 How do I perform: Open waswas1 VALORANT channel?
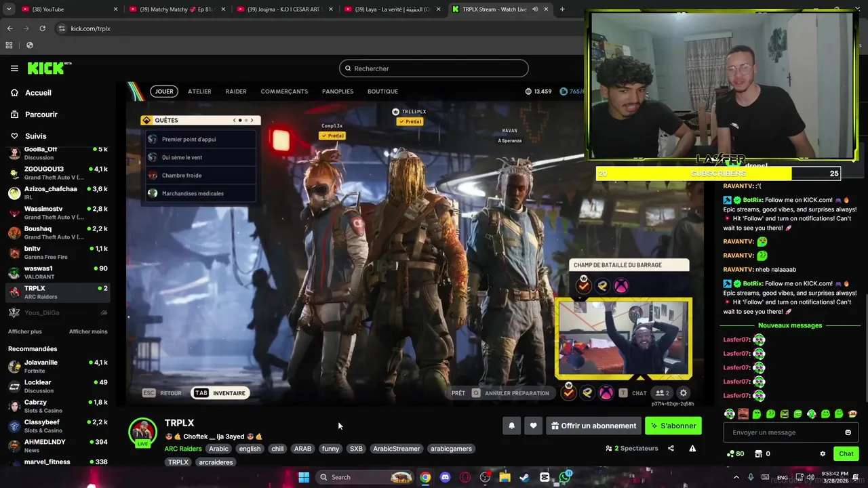click(58, 272)
